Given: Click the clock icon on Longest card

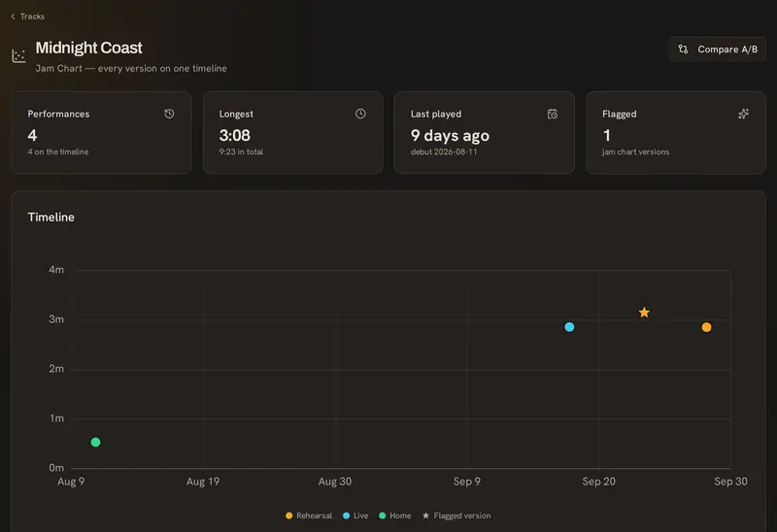Looking at the screenshot, I should pyautogui.click(x=360, y=114).
